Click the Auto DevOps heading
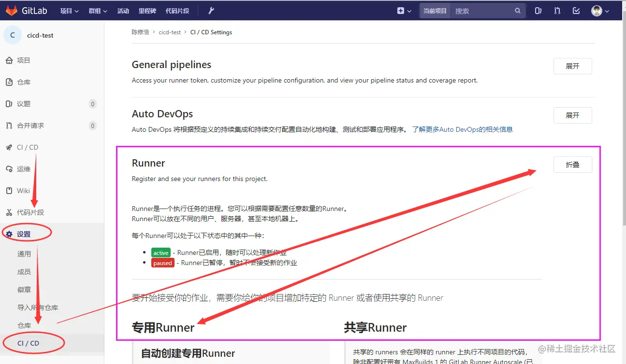626x364 pixels. 162,114
